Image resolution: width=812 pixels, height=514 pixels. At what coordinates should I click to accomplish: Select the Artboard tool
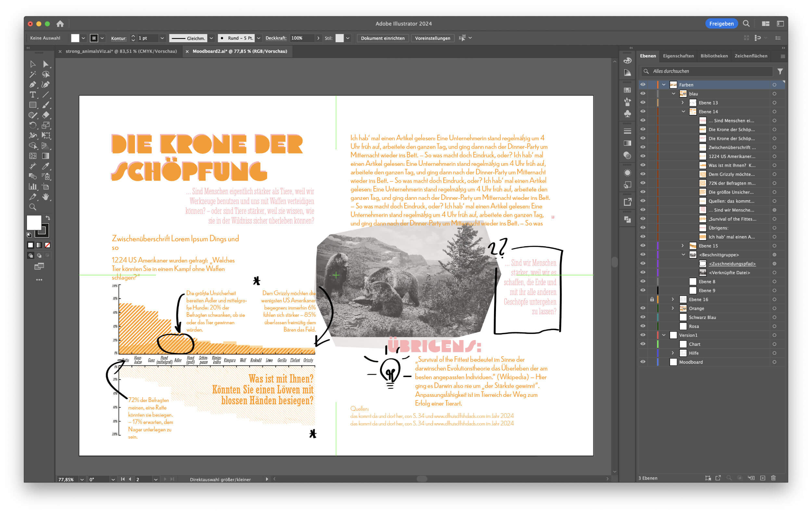[x=45, y=186]
